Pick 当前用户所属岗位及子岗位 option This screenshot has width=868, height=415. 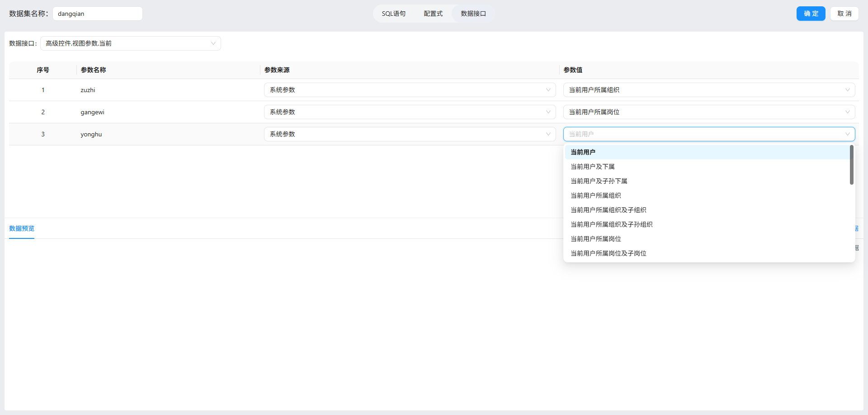608,253
